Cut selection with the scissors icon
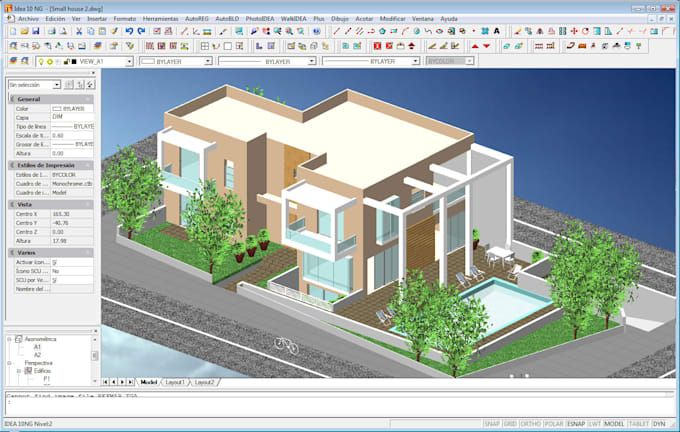This screenshot has width=680, height=432. [79, 31]
